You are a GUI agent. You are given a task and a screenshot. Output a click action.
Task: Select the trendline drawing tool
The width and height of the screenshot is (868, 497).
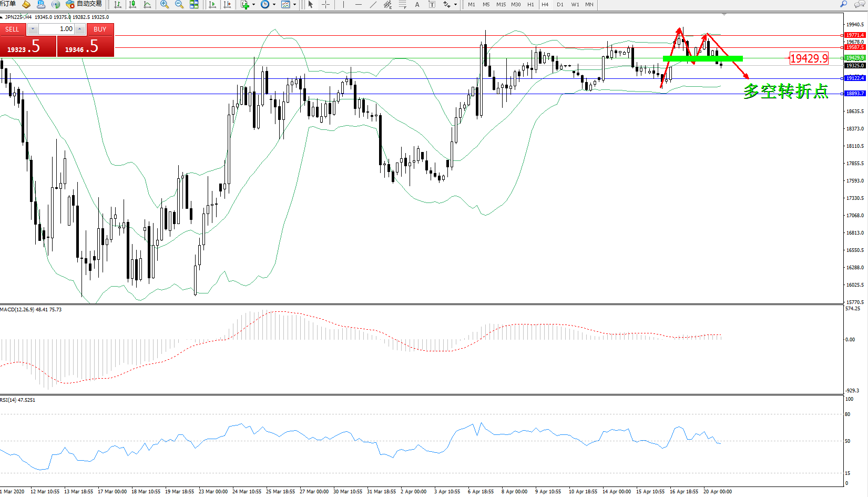[x=373, y=5]
